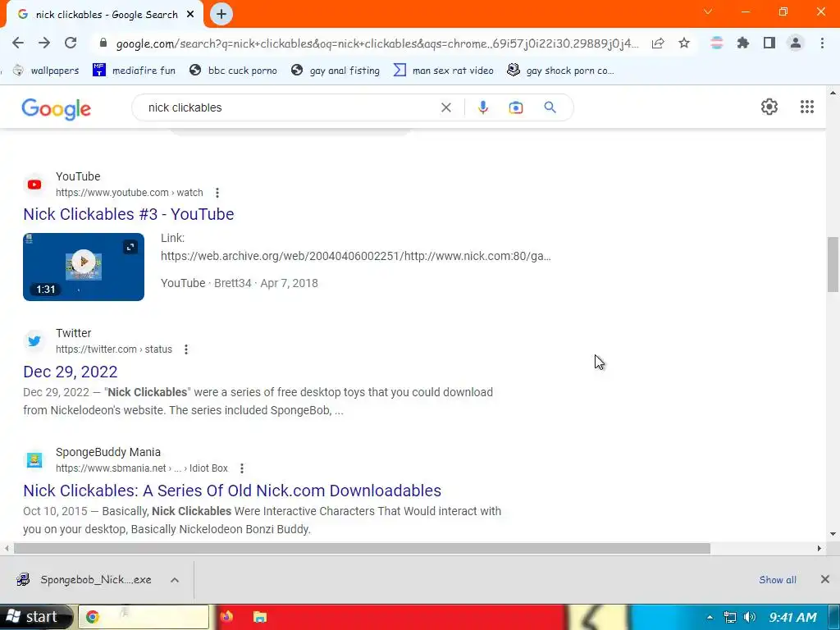The width and height of the screenshot is (840, 630).
Task: Click the scroll down arrow
Action: [x=833, y=533]
